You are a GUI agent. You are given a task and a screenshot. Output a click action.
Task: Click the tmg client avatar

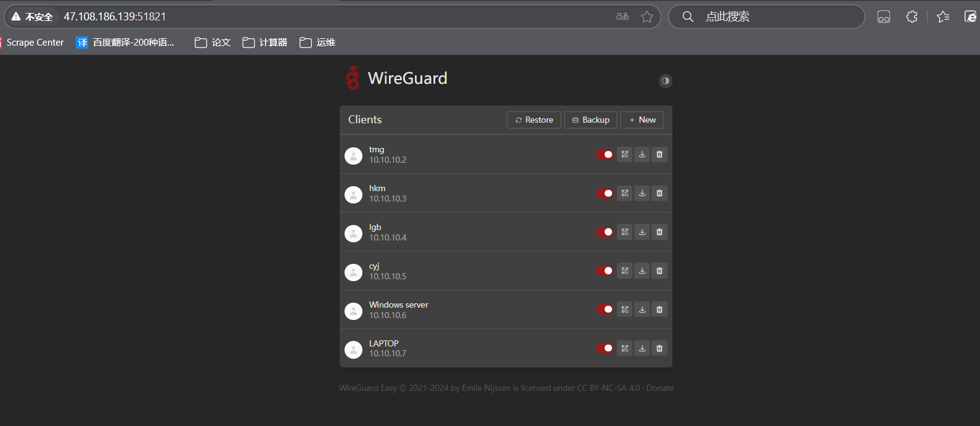(353, 156)
